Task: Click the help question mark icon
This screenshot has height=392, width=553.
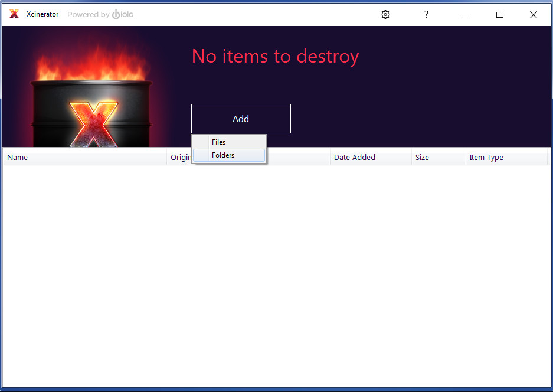Action: (x=426, y=14)
